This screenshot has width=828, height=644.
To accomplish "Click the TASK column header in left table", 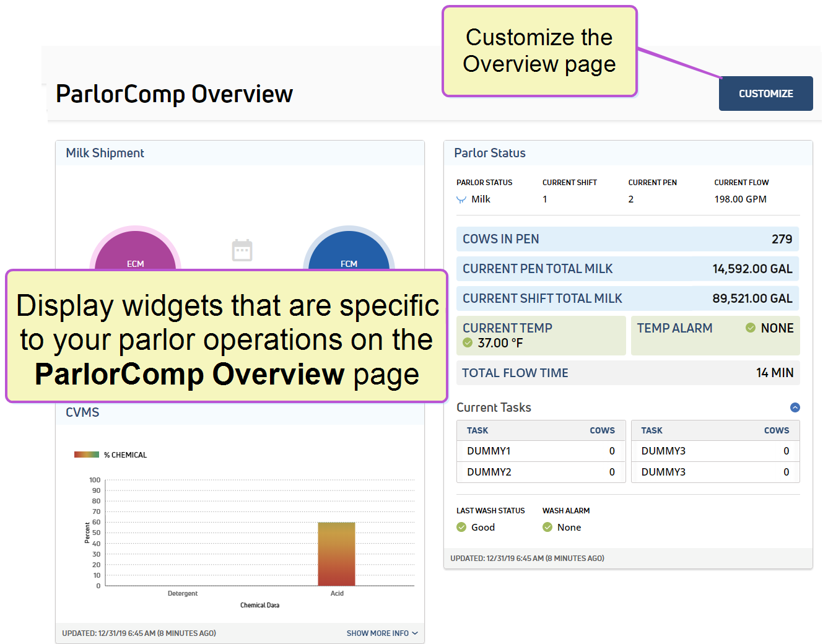I will 477,430.
